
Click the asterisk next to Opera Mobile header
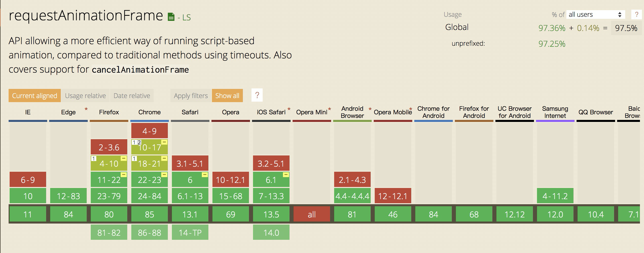pyautogui.click(x=411, y=109)
